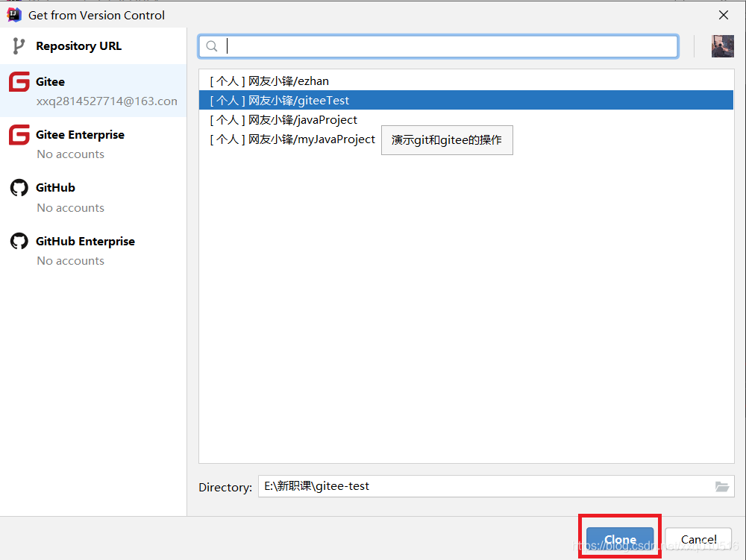Viewport: 746px width, 560px height.
Task: Select the 网友小锋/javaProject repository
Action: (466, 120)
